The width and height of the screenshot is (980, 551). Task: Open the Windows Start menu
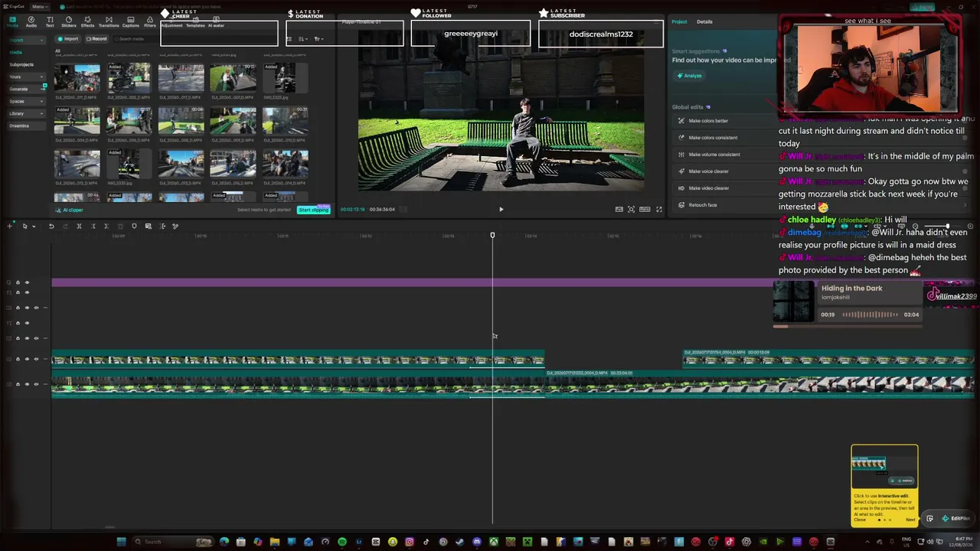(x=121, y=542)
